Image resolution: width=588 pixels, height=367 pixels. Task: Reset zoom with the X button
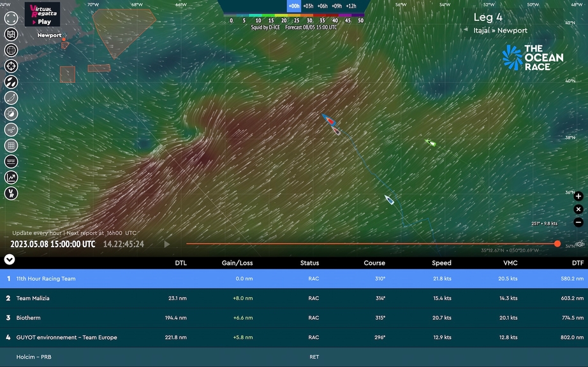click(x=578, y=210)
